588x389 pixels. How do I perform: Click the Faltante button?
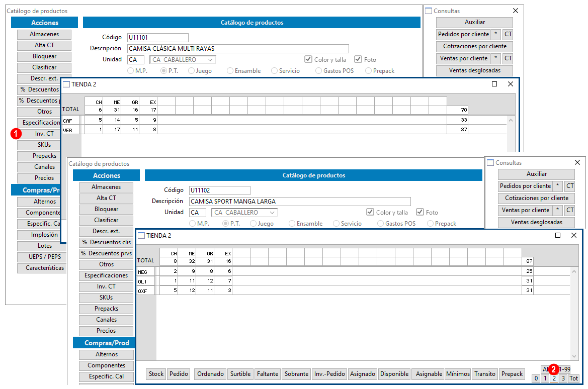pos(268,374)
